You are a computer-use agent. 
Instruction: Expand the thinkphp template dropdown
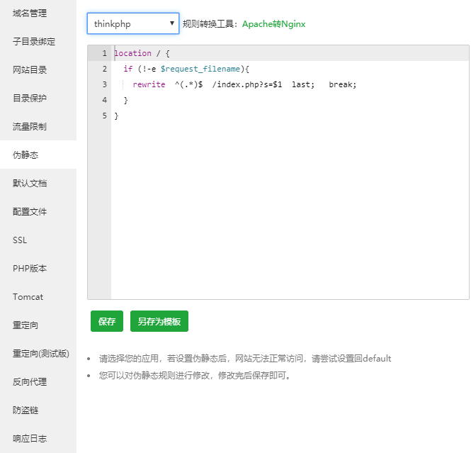click(133, 23)
